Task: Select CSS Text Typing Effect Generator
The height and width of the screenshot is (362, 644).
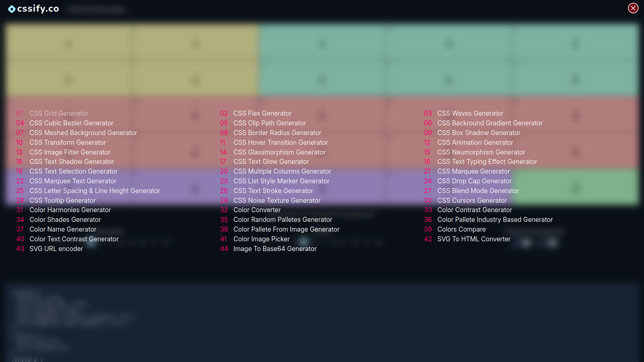Action: click(x=487, y=162)
